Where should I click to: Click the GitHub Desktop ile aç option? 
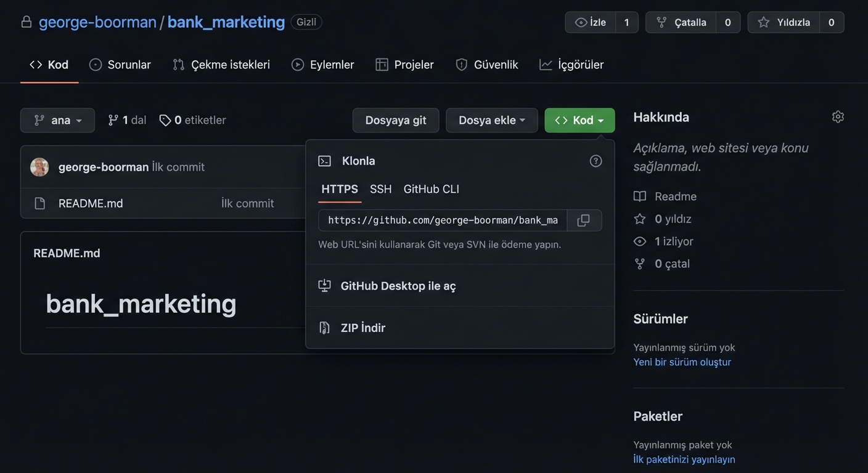(x=398, y=285)
